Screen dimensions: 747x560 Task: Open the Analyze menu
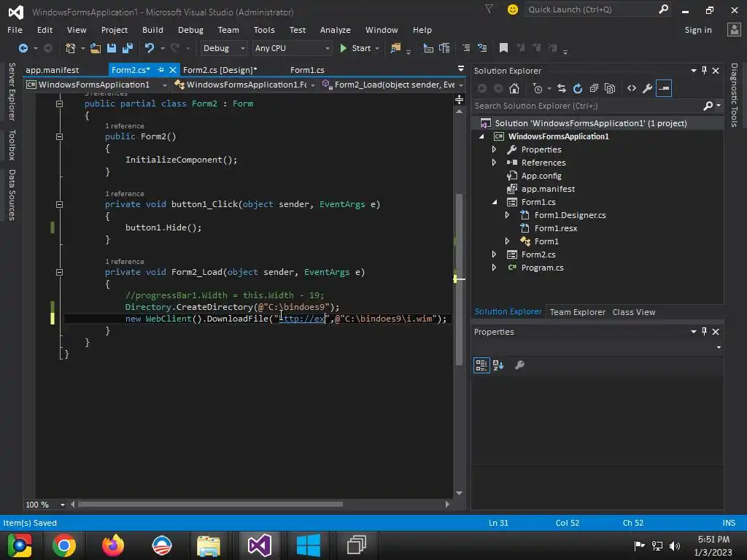336,29
